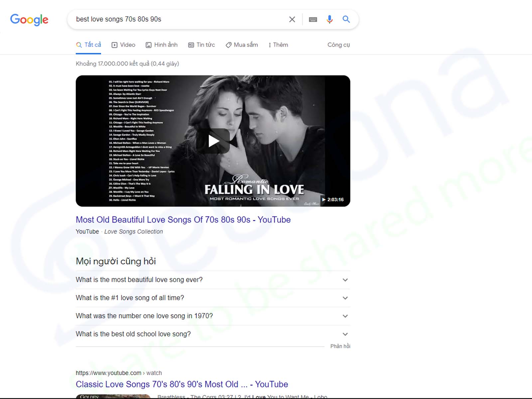Clear the search box with X icon
Image resolution: width=532 pixels, height=399 pixels.
tap(292, 19)
